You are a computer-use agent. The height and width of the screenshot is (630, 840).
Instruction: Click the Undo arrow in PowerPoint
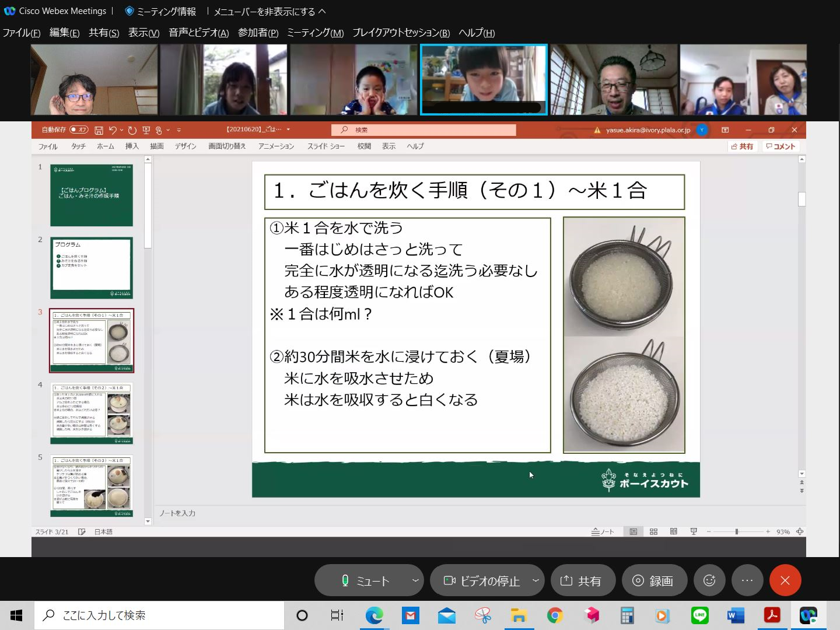click(x=113, y=130)
